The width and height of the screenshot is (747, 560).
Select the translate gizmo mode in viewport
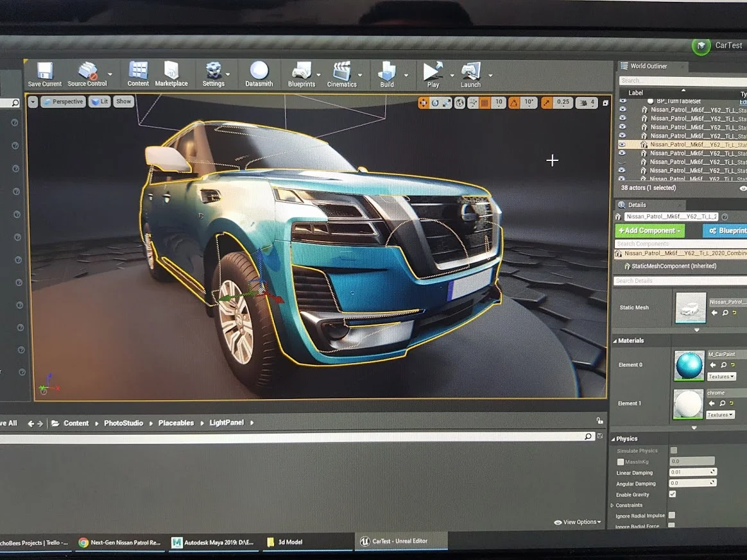pos(423,103)
